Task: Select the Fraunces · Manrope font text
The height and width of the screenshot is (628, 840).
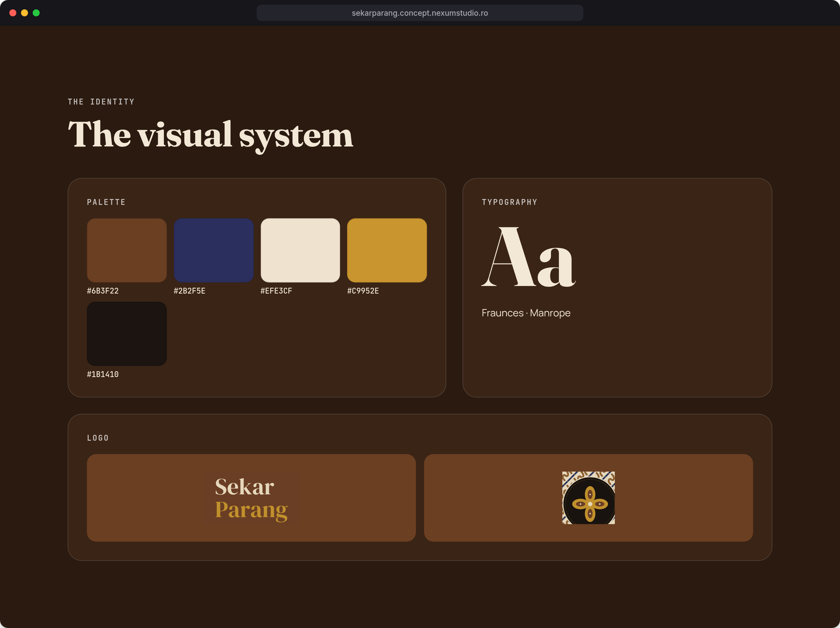Action: [526, 313]
